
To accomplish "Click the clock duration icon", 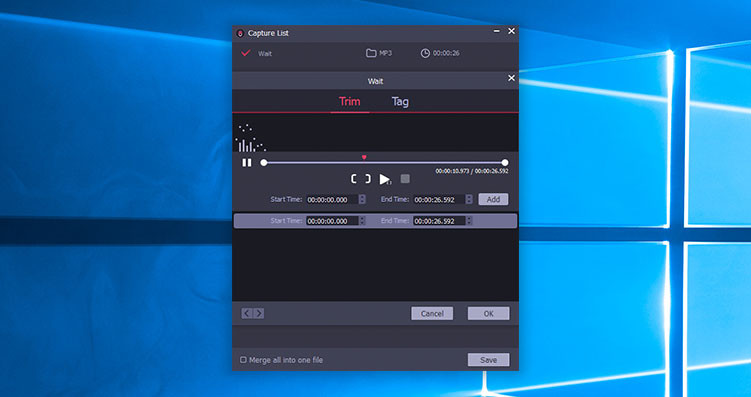I will tap(425, 53).
